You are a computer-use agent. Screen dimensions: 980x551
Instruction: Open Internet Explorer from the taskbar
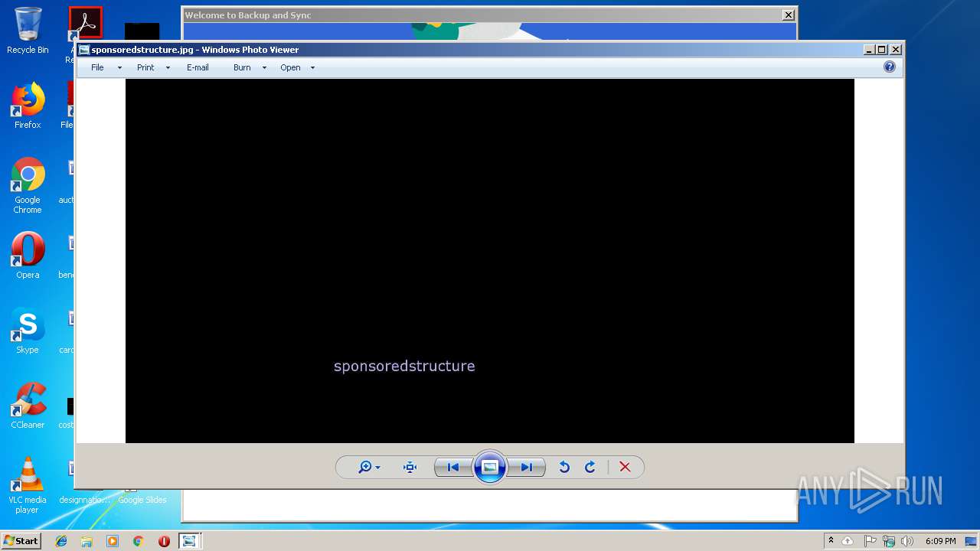pos(61,541)
